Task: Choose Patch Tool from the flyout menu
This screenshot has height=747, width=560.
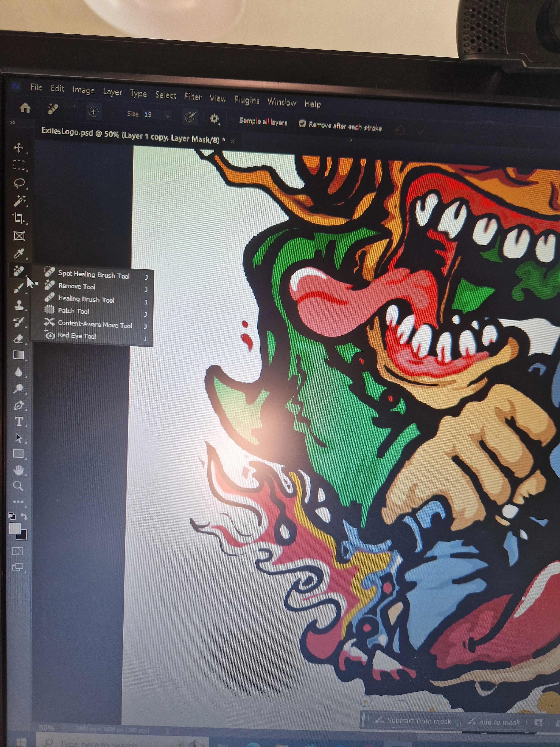Action: pyautogui.click(x=73, y=311)
